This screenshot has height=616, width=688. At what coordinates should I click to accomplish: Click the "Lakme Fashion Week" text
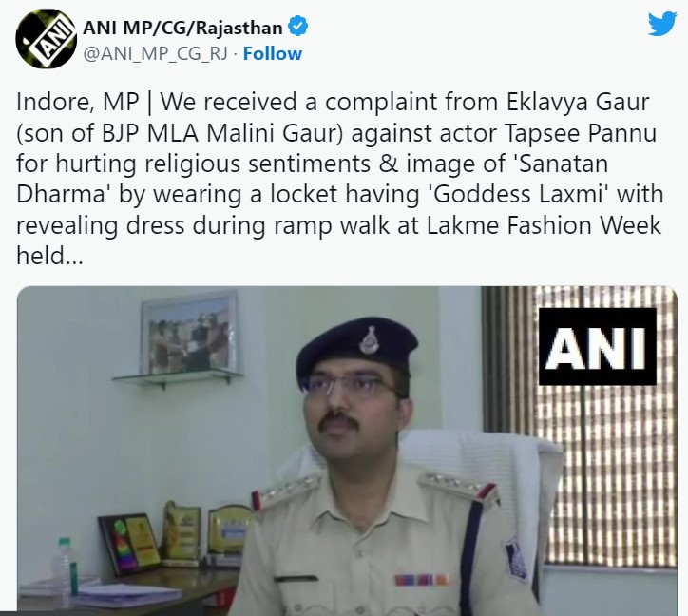pos(544,225)
